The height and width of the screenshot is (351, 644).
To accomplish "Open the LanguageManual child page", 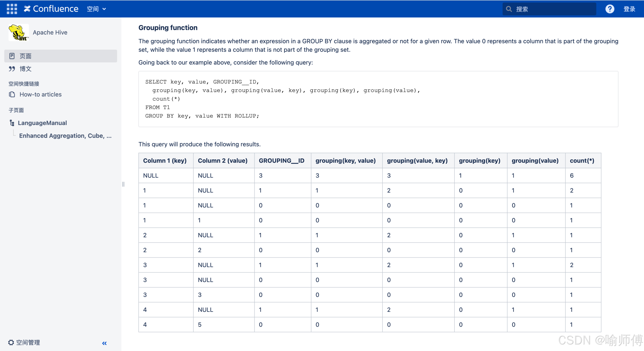I will 42,123.
